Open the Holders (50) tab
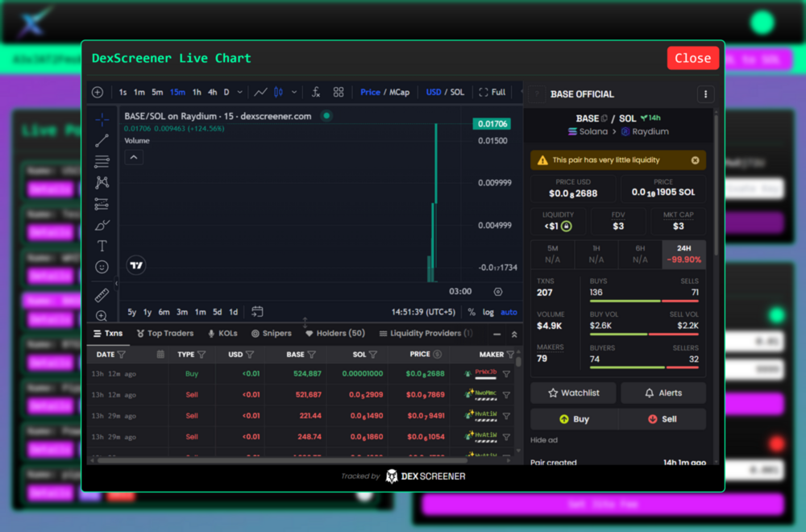 [334, 333]
